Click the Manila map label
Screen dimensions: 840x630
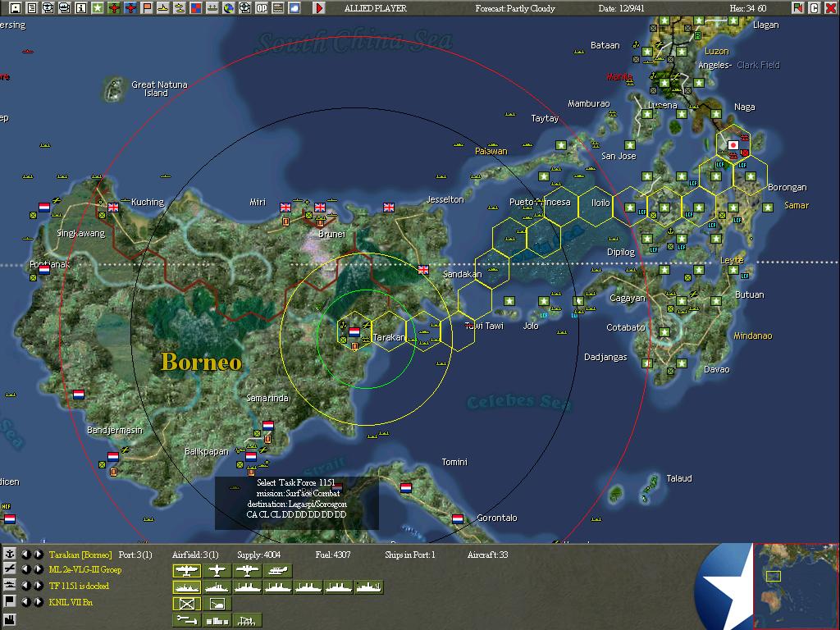(619, 77)
